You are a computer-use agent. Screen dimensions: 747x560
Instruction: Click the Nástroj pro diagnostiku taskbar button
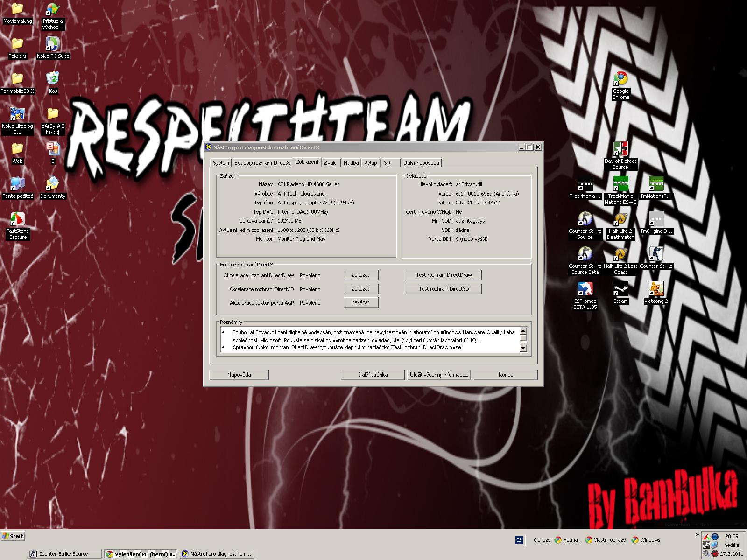[217, 554]
